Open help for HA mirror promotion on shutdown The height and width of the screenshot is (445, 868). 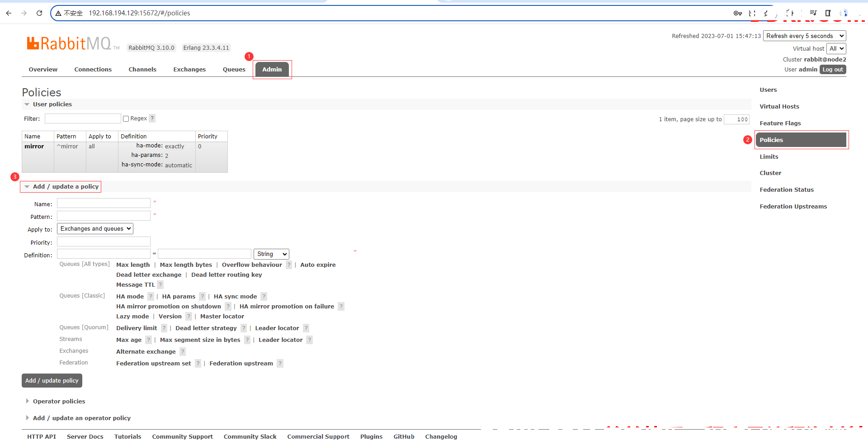[x=228, y=307]
